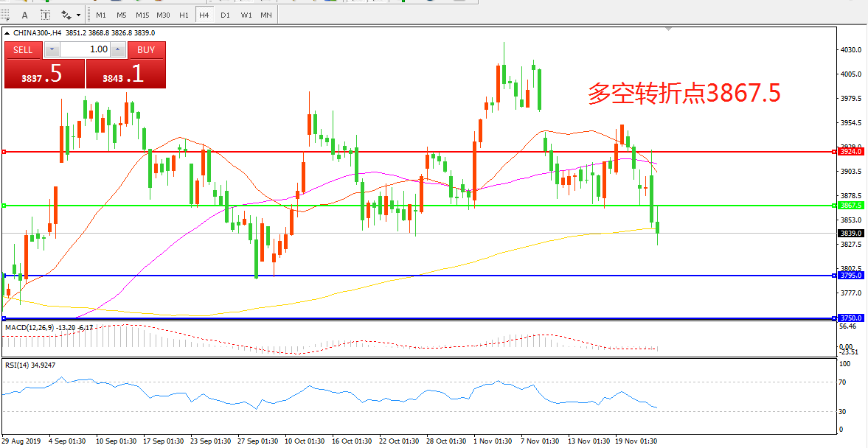Open the arrows tool dropdown arrow
Screen dimensions: 868x448
[78, 15]
